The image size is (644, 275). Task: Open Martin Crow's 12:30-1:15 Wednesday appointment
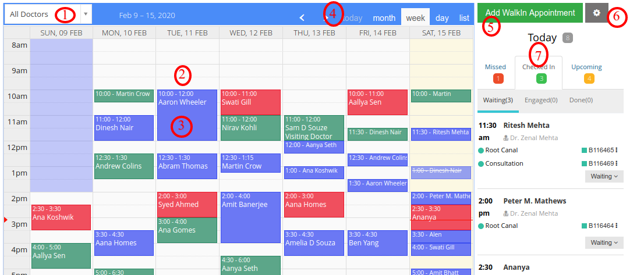tap(250, 163)
